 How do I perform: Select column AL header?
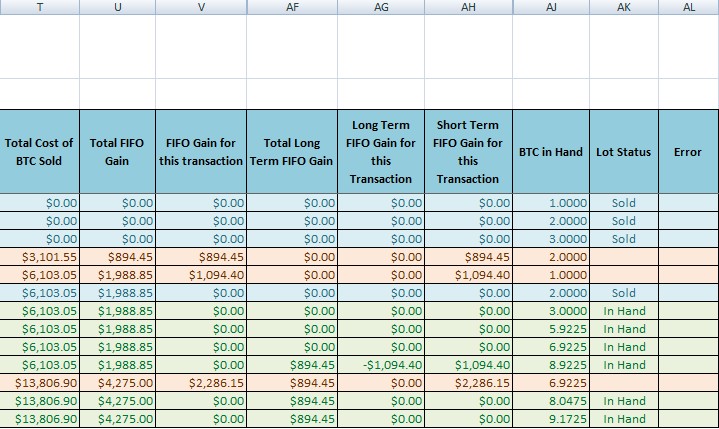coord(689,7)
